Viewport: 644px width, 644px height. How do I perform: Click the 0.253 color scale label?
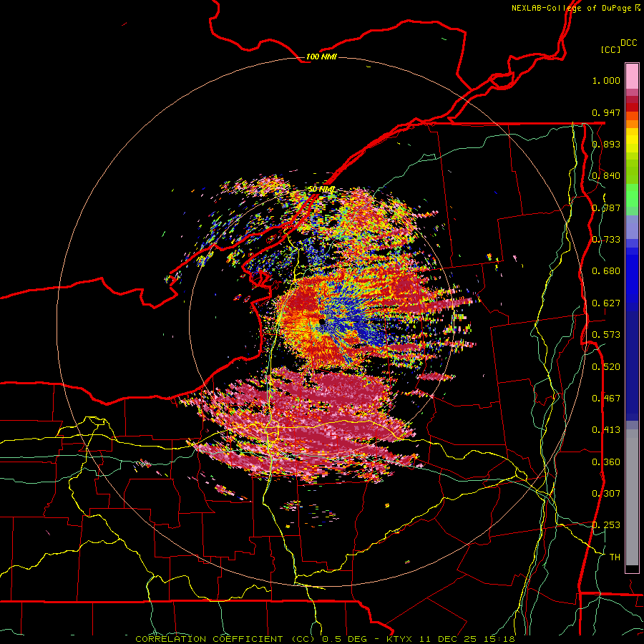pos(606,525)
